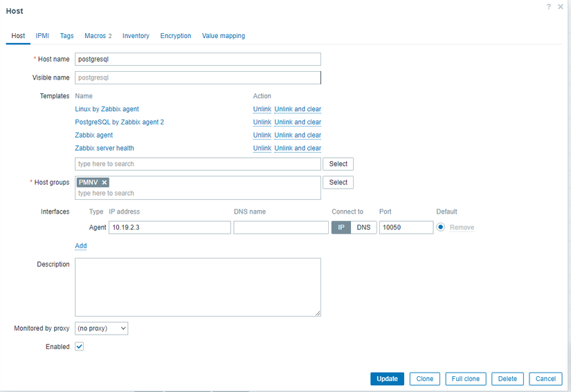Focus the DNS name field
Image resolution: width=571 pixels, height=392 pixels.
[281, 227]
